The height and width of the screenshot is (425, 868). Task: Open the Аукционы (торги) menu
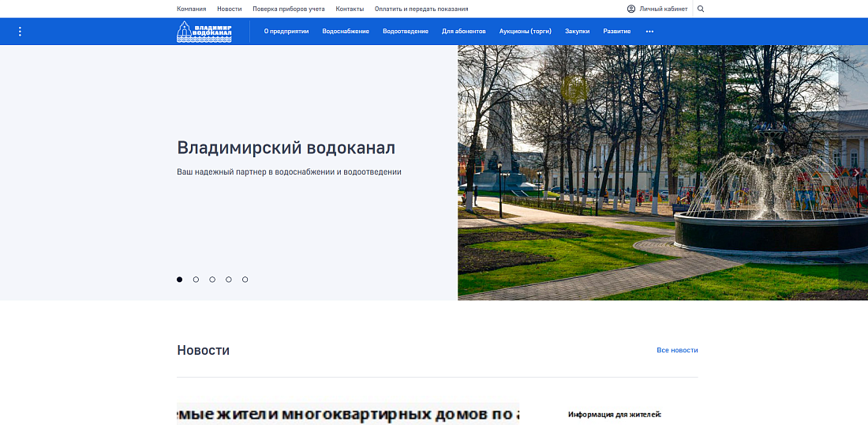click(526, 32)
